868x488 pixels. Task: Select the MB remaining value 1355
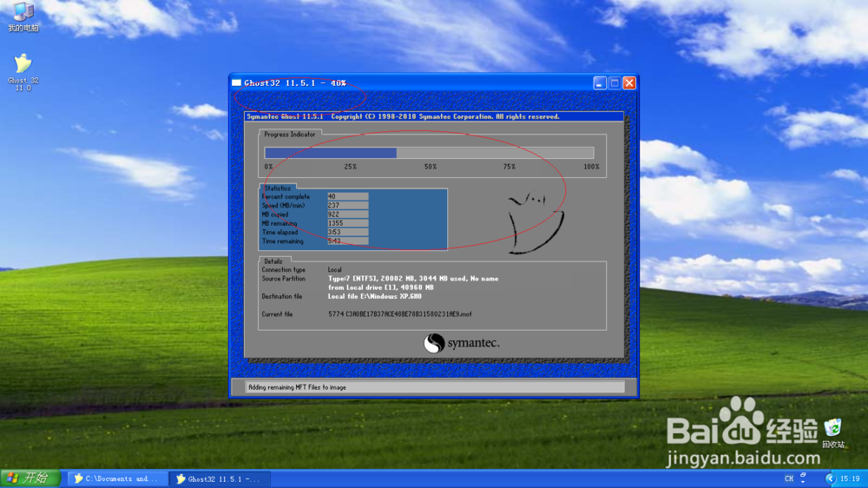[x=348, y=223]
